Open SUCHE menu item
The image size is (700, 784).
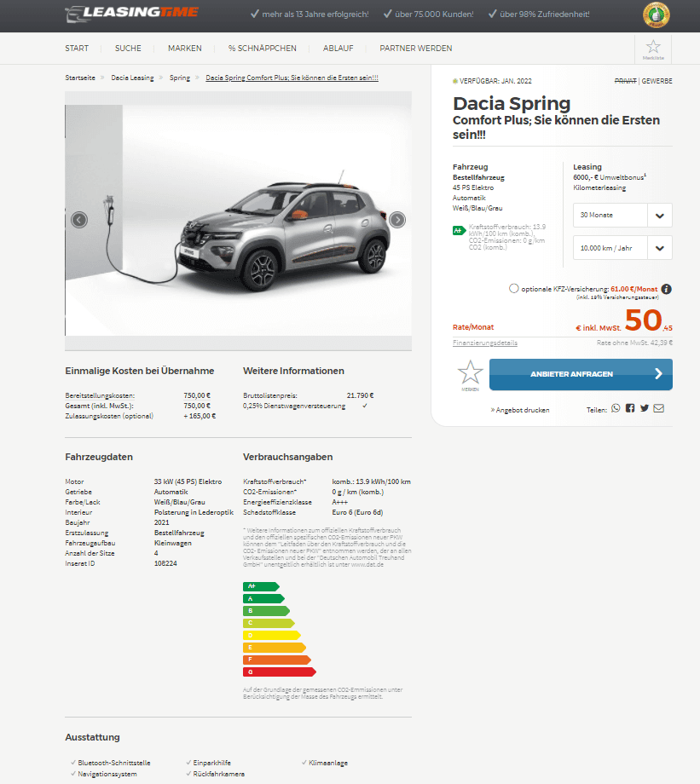[128, 49]
